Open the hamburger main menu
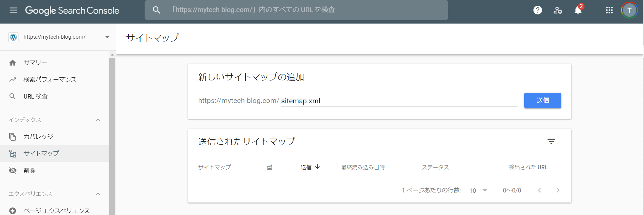Image resolution: width=644 pixels, height=215 pixels. (13, 10)
